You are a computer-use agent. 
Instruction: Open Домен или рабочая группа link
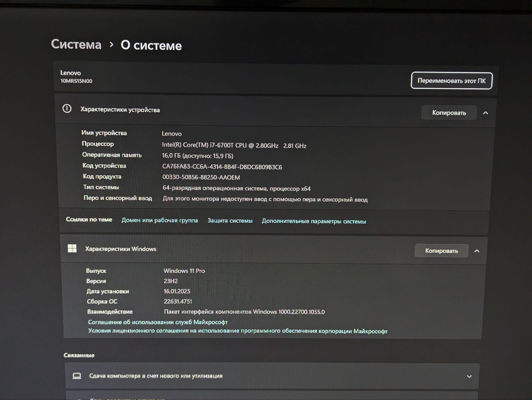(x=160, y=220)
